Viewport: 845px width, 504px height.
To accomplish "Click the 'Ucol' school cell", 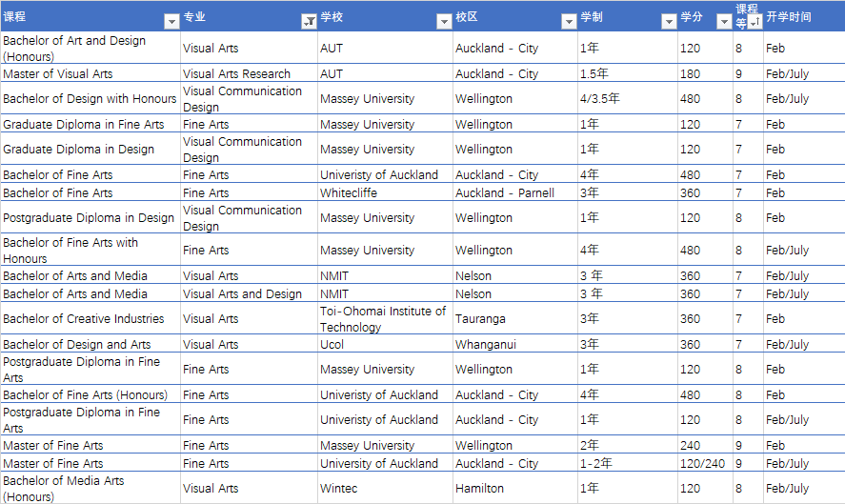I will coord(385,345).
